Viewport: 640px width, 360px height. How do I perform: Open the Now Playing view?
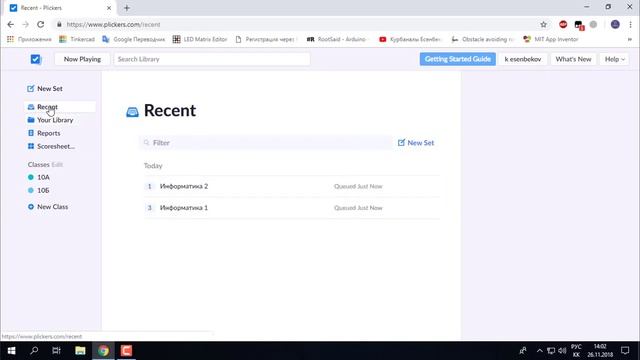coord(82,59)
